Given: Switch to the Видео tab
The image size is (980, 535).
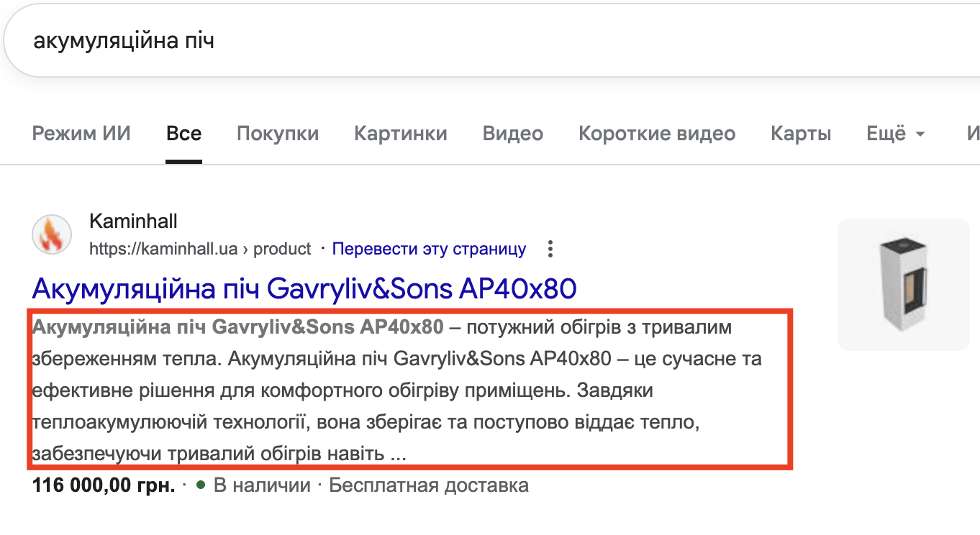Looking at the screenshot, I should click(512, 134).
